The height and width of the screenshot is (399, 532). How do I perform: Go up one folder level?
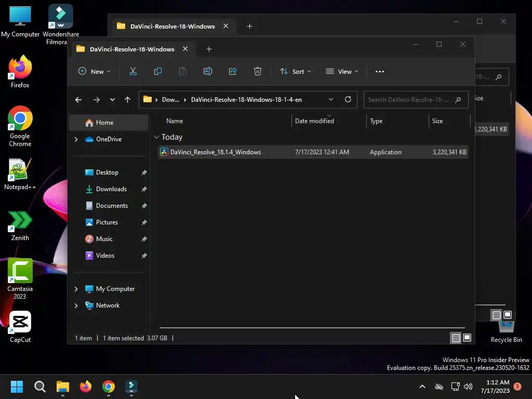click(x=128, y=100)
